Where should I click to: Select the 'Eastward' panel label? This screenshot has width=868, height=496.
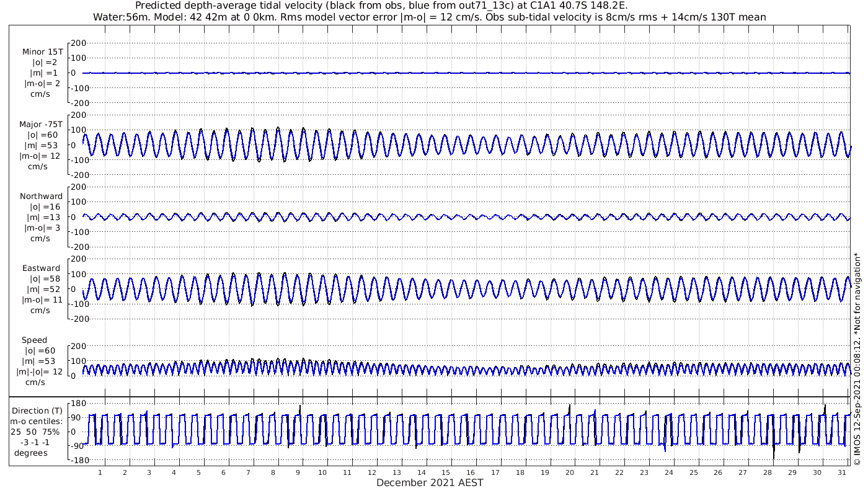click(x=42, y=269)
